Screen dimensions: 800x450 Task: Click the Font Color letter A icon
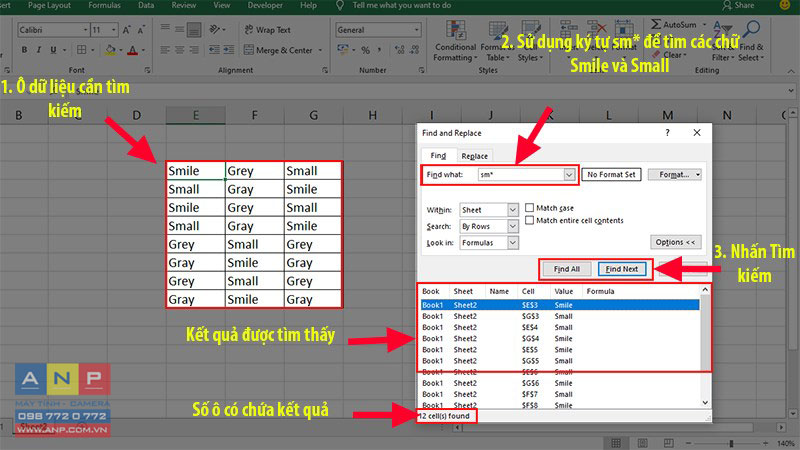pos(133,50)
